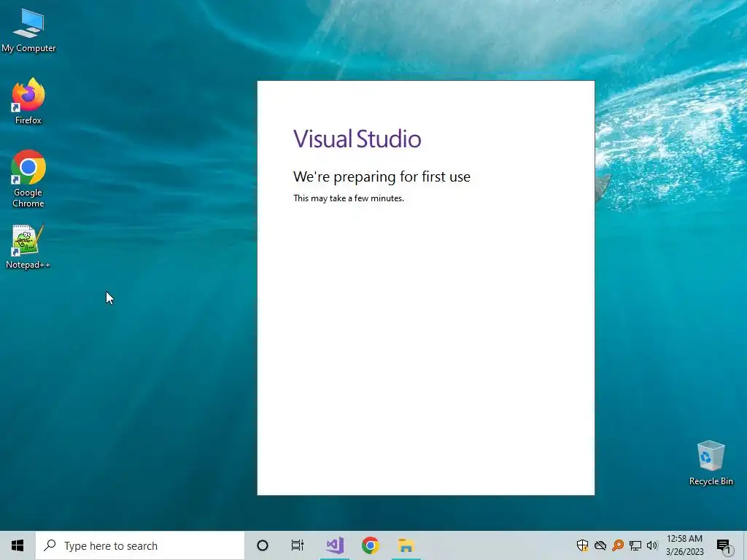The image size is (747, 560).
Task: Open the Windows Start menu
Action: click(x=18, y=545)
